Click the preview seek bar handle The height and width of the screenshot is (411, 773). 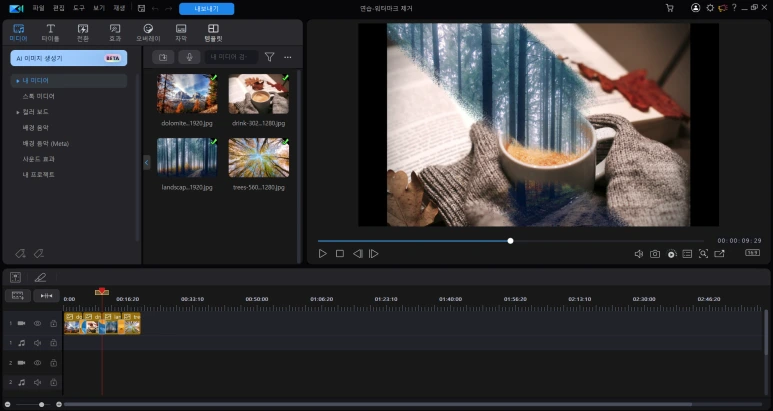click(x=511, y=241)
